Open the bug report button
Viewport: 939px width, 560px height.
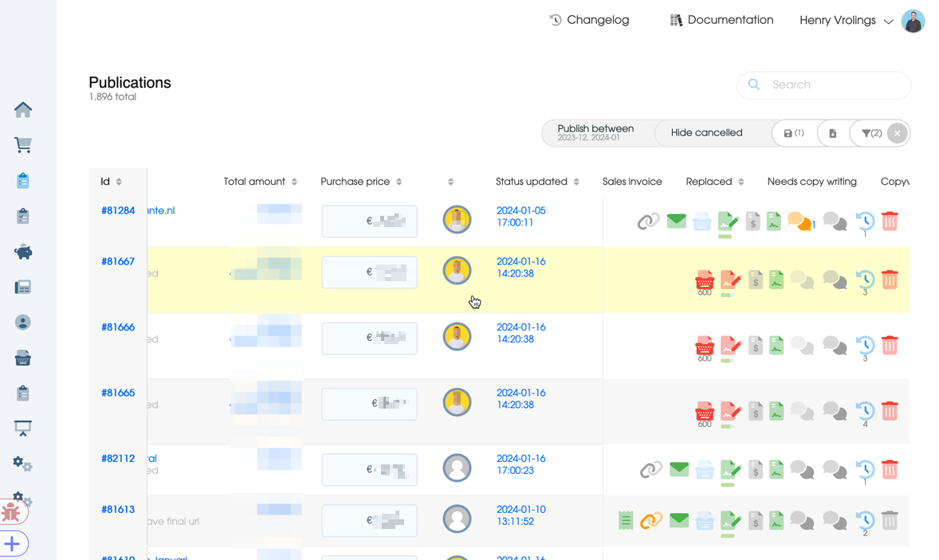pyautogui.click(x=11, y=512)
